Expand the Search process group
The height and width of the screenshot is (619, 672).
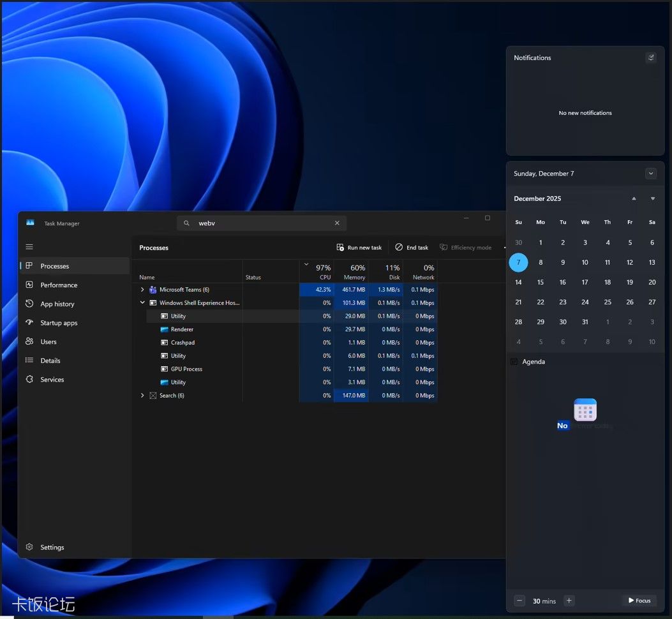[142, 396]
